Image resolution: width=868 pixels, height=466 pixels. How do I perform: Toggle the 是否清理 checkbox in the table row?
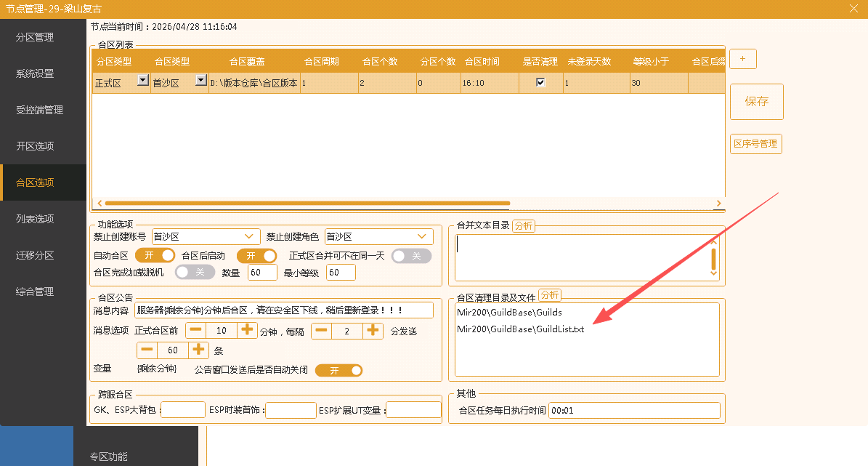(540, 83)
